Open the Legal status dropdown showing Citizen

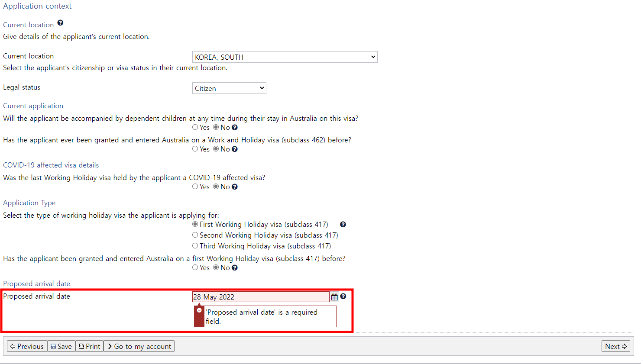pos(229,88)
